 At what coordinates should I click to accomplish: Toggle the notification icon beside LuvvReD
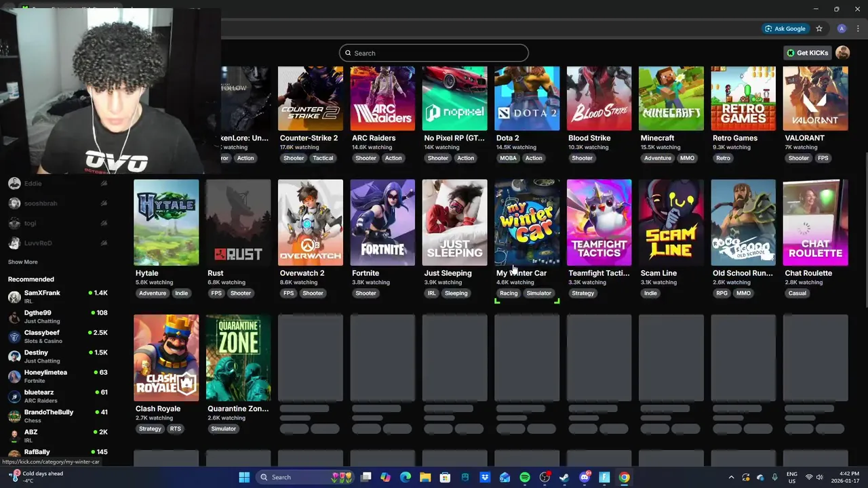pos(104,243)
